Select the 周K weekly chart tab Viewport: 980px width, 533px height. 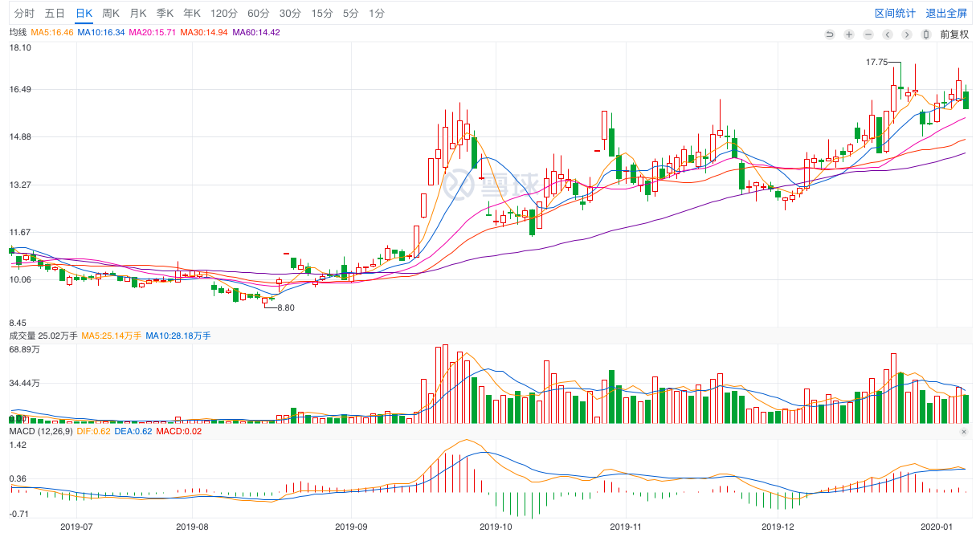pyautogui.click(x=111, y=14)
